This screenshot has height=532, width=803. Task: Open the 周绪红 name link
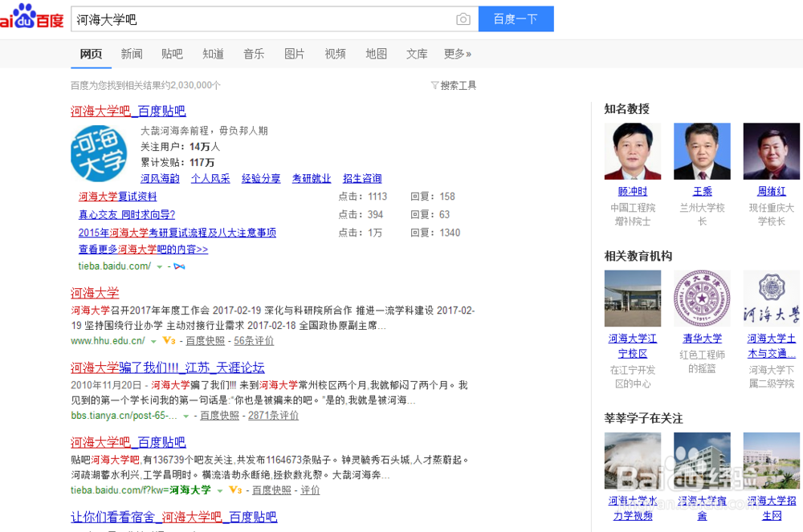tap(771, 191)
